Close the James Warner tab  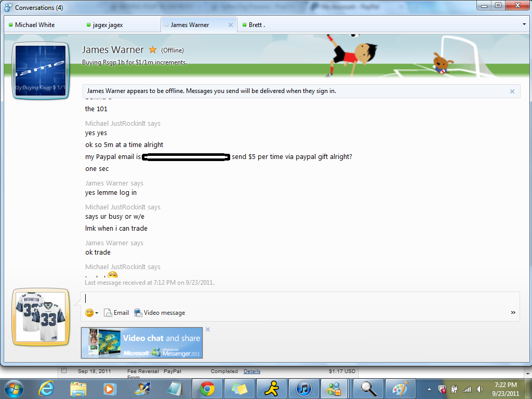230,25
